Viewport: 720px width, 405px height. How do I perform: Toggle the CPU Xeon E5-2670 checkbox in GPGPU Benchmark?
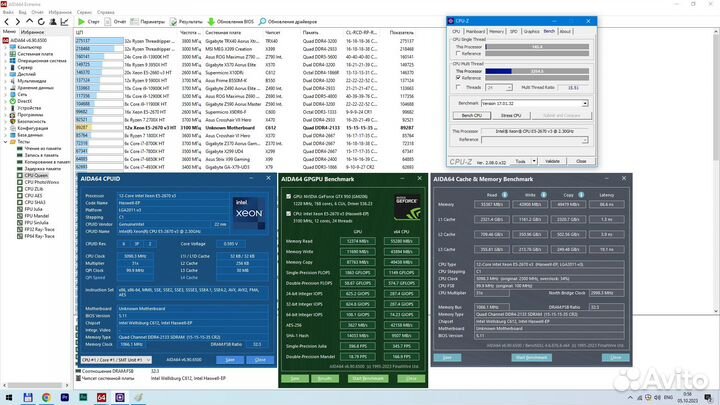point(288,214)
